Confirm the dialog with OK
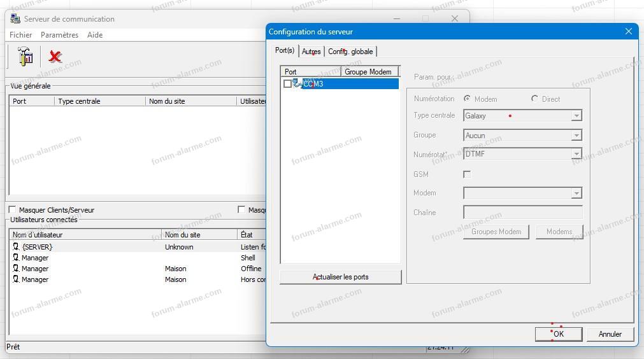This screenshot has width=644, height=359. coord(558,334)
